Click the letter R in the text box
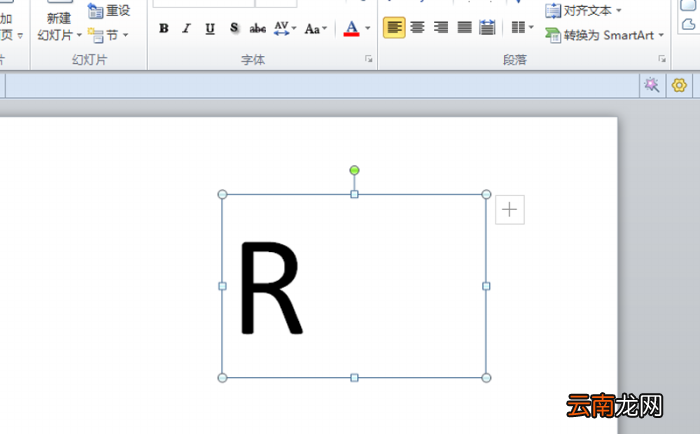700x434 pixels. point(271,288)
